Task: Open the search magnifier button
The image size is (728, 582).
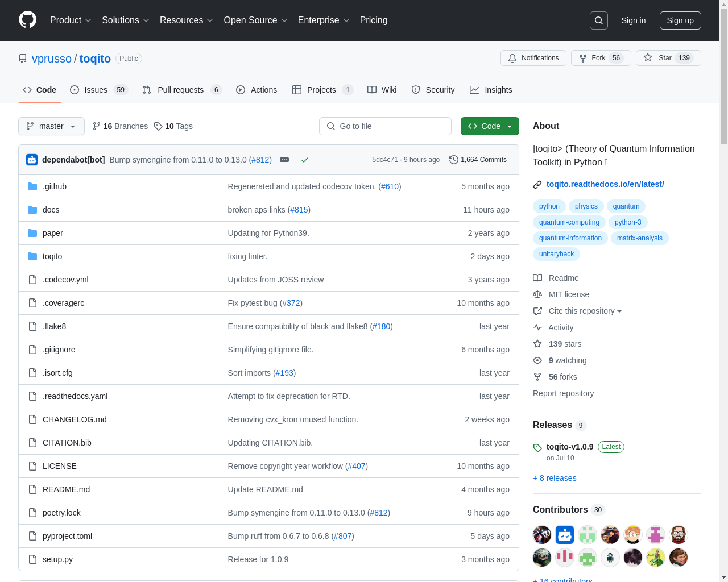Action: pyautogui.click(x=599, y=20)
